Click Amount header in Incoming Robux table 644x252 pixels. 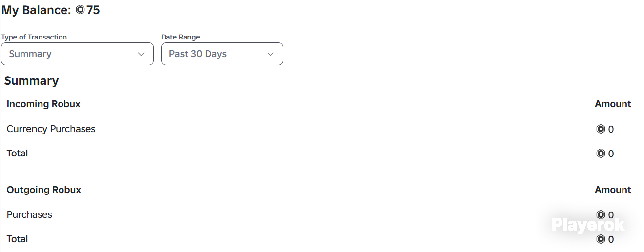click(613, 104)
